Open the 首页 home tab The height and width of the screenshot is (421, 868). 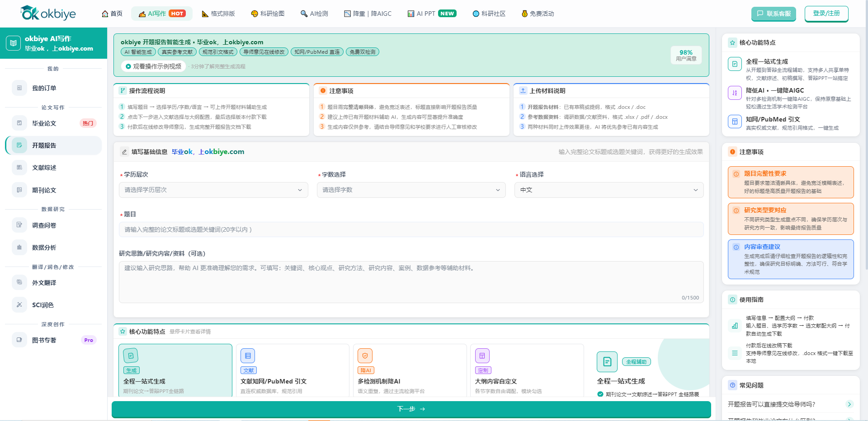[x=112, y=14]
